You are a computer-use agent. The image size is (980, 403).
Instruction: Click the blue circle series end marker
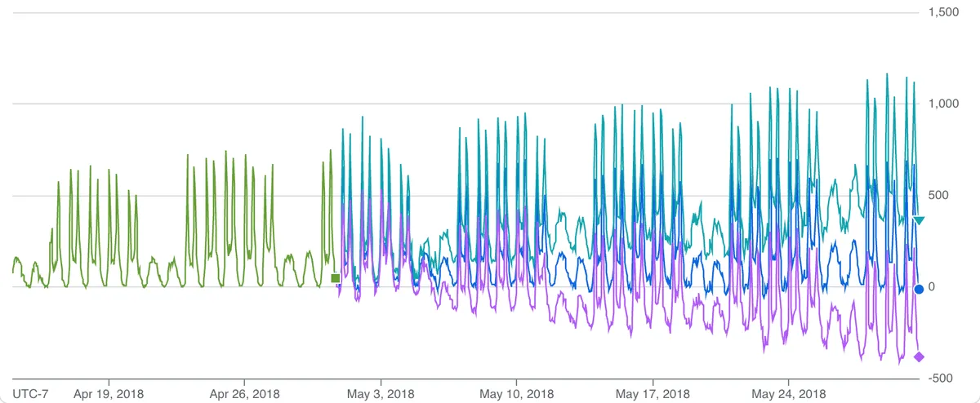point(919,289)
